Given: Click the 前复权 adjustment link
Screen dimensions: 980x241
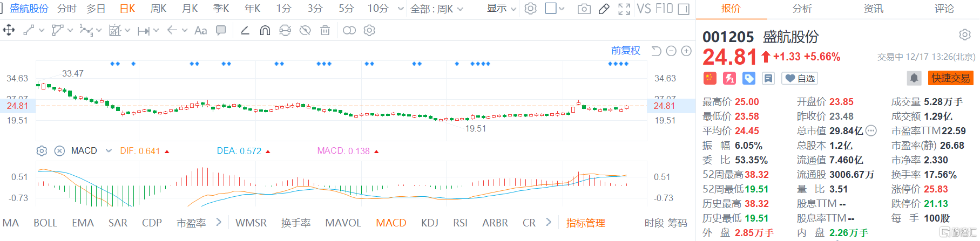Looking at the screenshot, I should click(x=626, y=50).
